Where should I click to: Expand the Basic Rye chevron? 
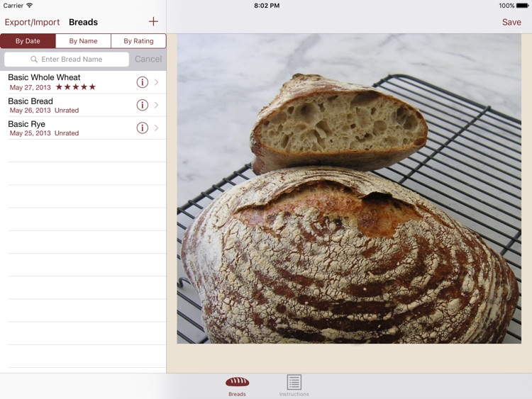157,128
